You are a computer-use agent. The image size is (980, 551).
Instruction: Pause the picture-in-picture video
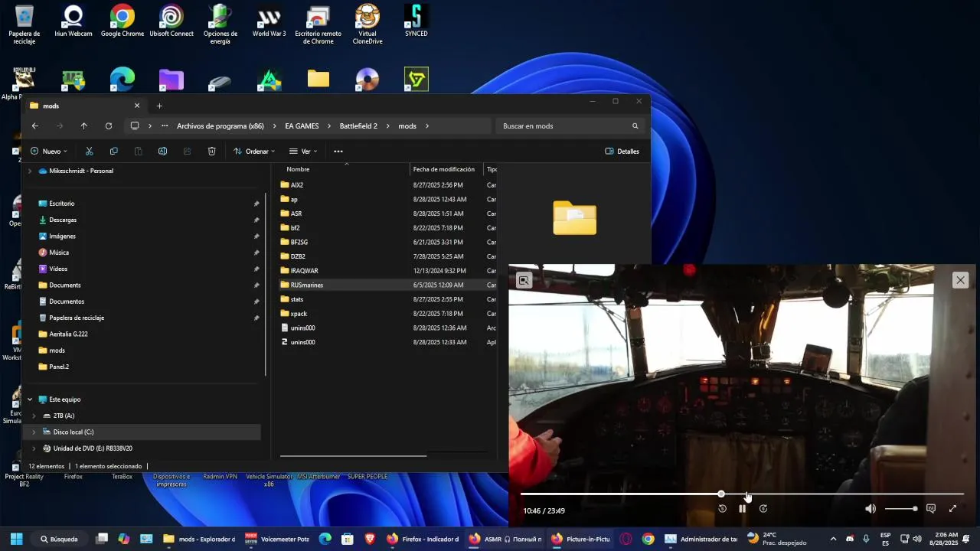(742, 509)
